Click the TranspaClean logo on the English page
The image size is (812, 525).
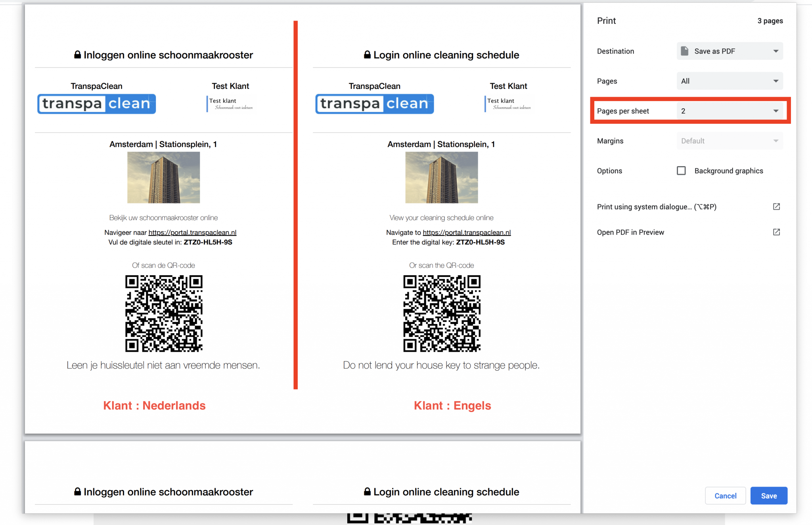(374, 103)
